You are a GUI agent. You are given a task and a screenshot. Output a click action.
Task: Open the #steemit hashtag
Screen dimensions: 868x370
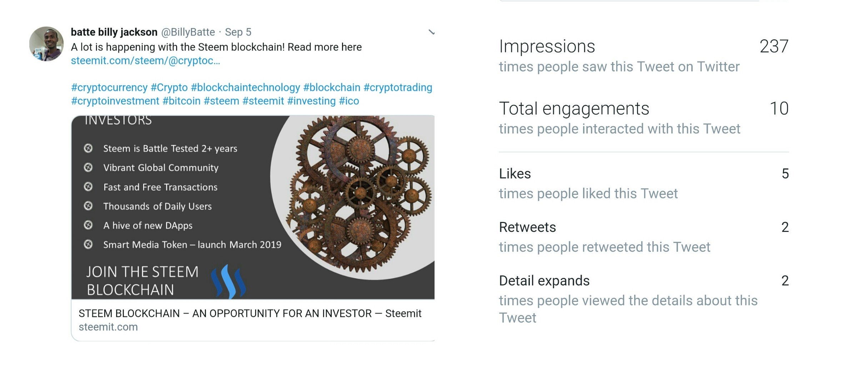pos(264,101)
